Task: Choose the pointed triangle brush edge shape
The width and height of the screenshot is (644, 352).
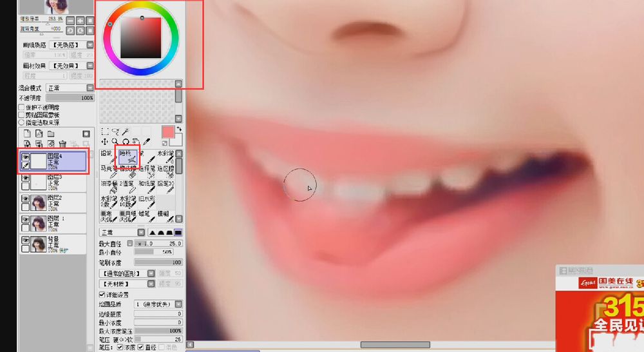Action: (153, 233)
